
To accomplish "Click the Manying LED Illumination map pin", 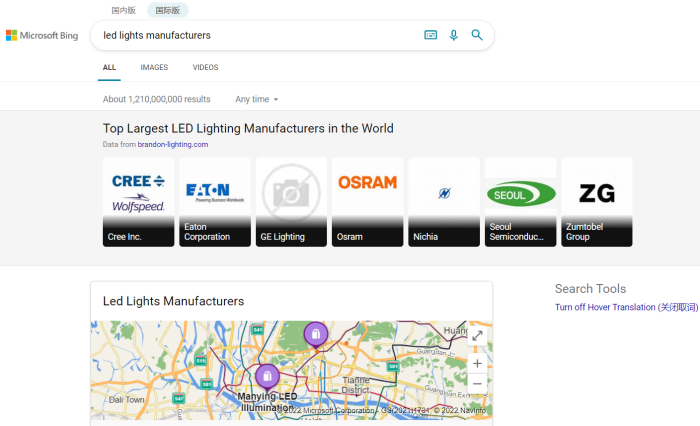I will pyautogui.click(x=267, y=377).
